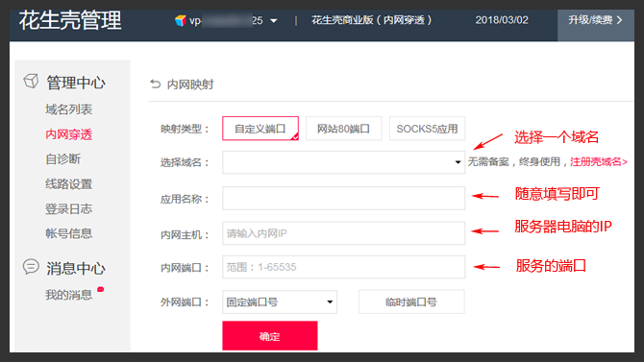Click the 消息中心 chat bubble icon
Screen dimensions: 644x362
click(x=31, y=267)
